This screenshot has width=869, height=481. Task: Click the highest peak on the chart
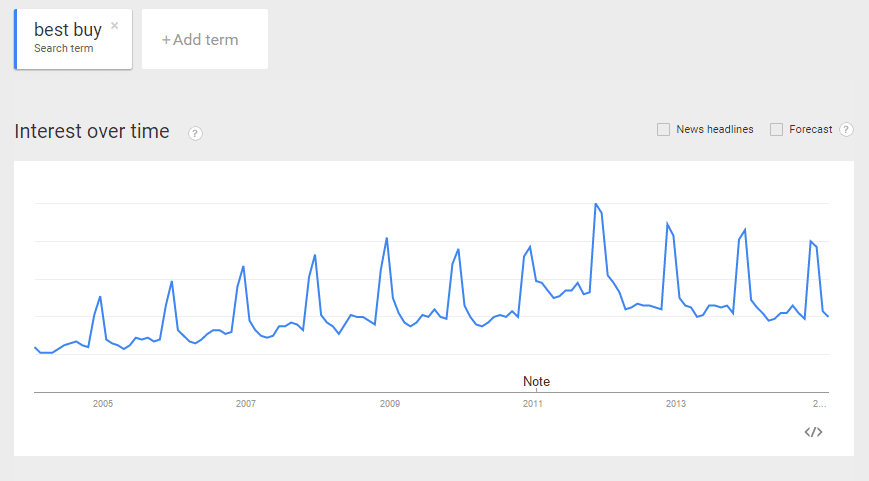596,204
